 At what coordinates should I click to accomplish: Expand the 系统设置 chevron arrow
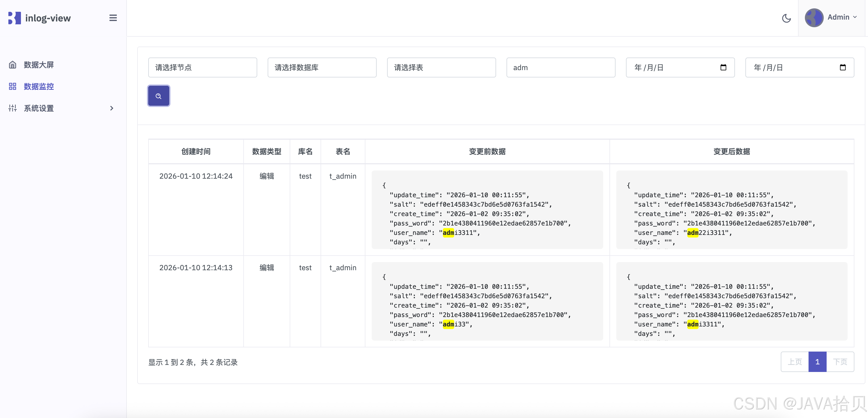(112, 108)
